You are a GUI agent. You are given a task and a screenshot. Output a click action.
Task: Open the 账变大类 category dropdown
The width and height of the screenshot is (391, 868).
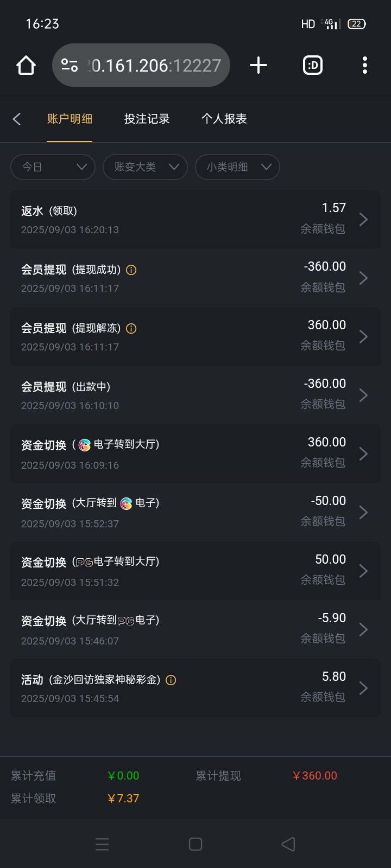click(x=145, y=167)
